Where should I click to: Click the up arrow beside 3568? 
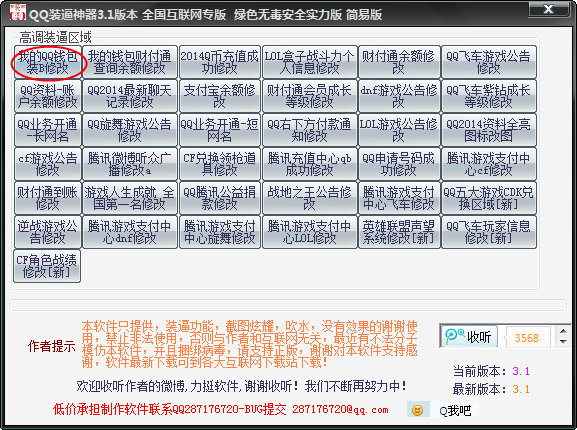[563, 331]
